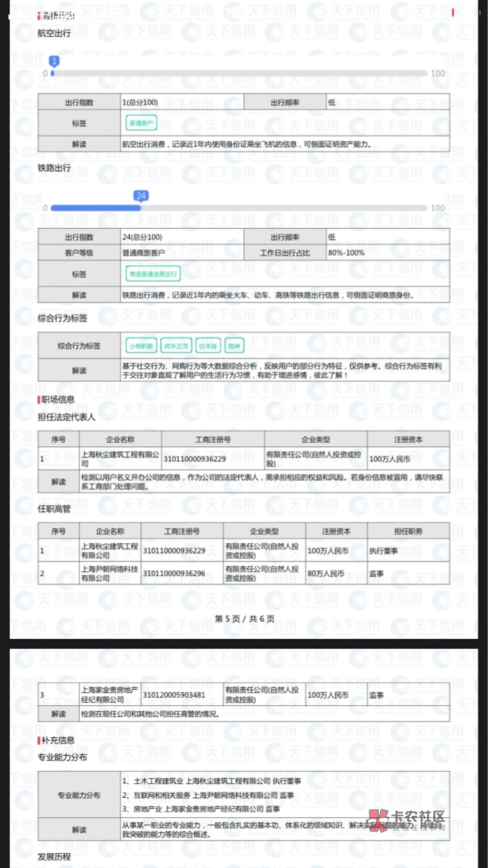Screen dimensions: 488x868
Task: Tap the 白羊座 tag
Action: (x=207, y=345)
